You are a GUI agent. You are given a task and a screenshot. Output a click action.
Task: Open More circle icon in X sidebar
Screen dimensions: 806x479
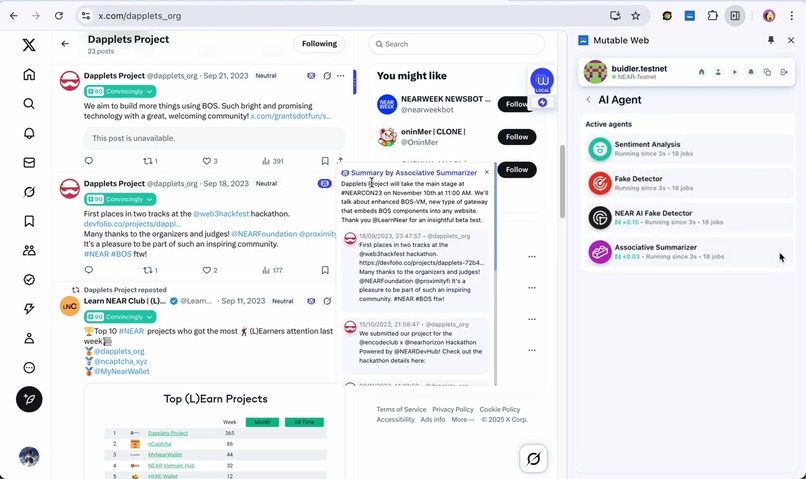tap(29, 367)
